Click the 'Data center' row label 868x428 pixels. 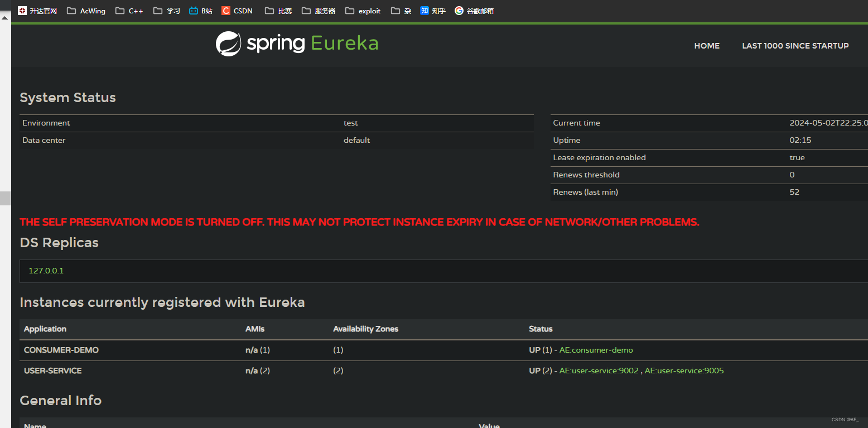[44, 140]
